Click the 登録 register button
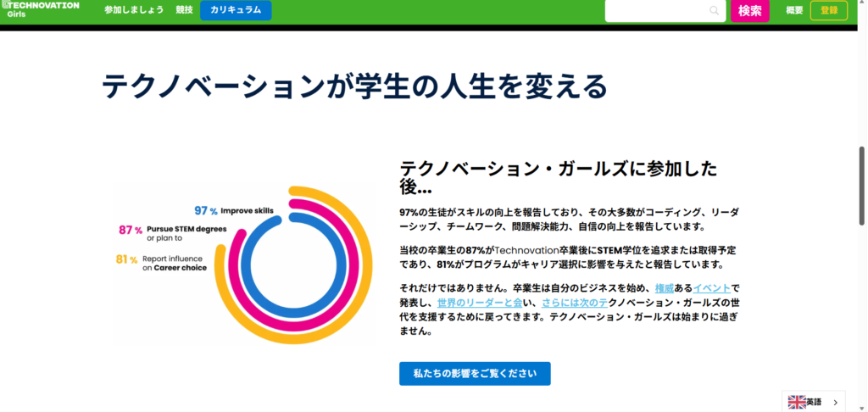868x412 pixels. point(828,10)
